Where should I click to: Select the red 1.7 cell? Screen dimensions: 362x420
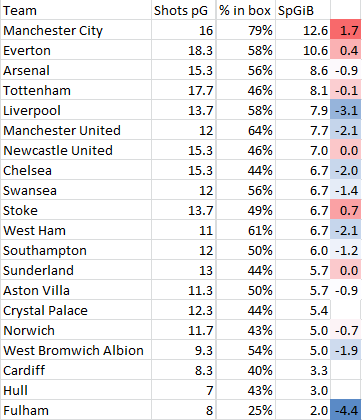pyautogui.click(x=346, y=30)
